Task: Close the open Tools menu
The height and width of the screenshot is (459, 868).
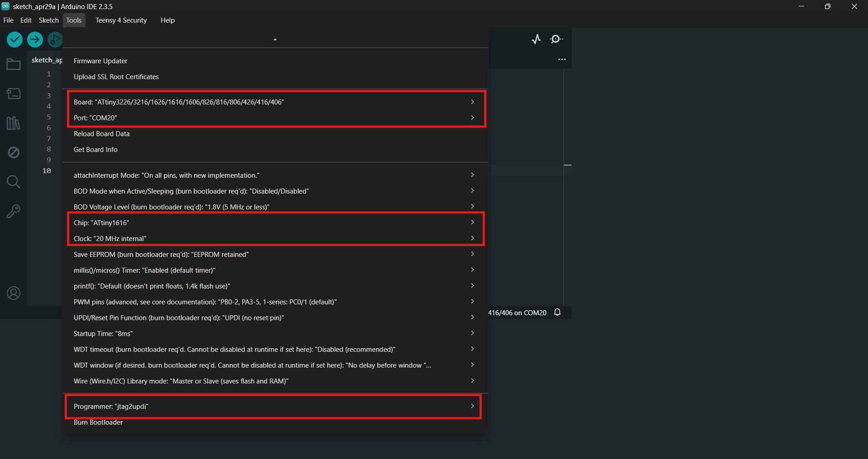Action: (x=74, y=20)
